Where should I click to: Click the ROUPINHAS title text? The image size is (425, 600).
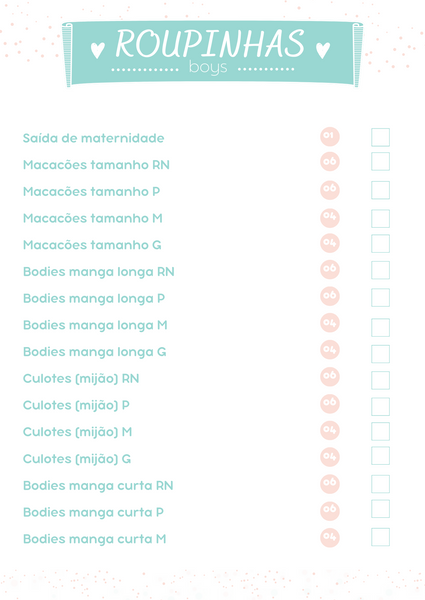(210, 44)
